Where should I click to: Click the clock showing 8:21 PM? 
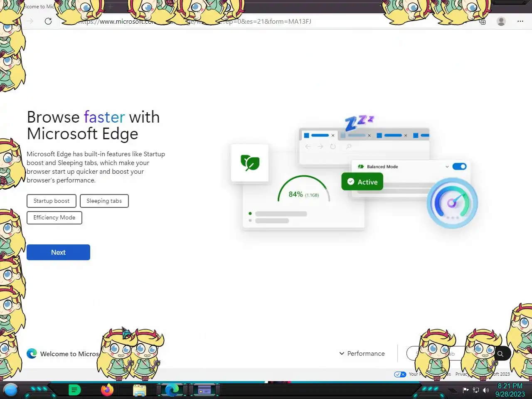[x=510, y=386]
